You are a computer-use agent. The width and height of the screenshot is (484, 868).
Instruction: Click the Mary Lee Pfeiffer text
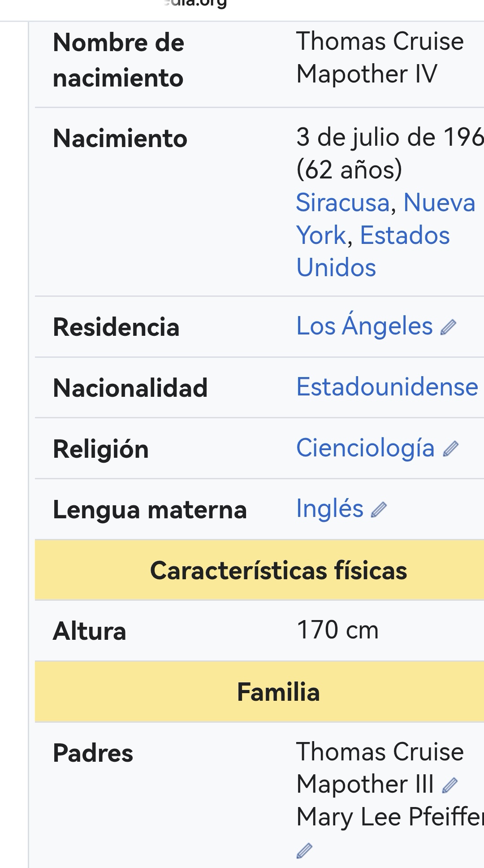390,817
